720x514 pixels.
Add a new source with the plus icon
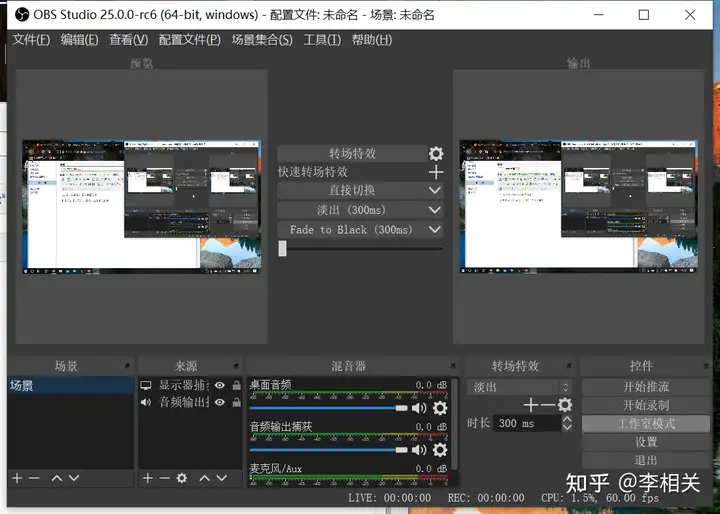point(147,478)
